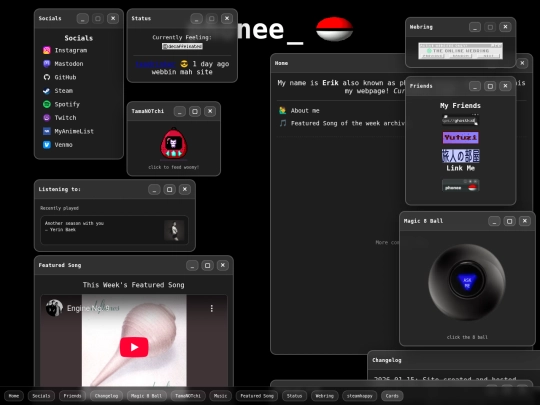Screen dimensions: 540x405
Task: Go to previous site in webring banner
Action: (x=433, y=56)
